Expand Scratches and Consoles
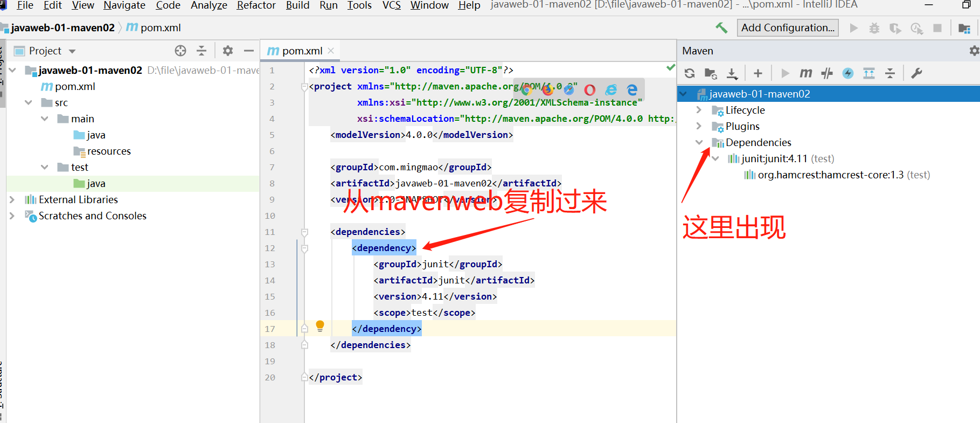Viewport: 980px width, 423px height. 12,216
